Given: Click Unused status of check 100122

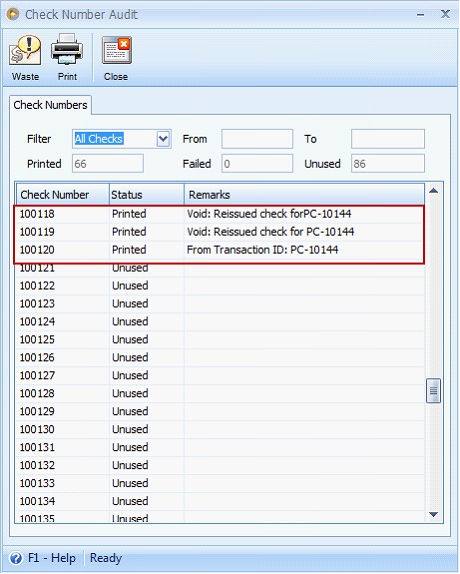Looking at the screenshot, I should (130, 286).
